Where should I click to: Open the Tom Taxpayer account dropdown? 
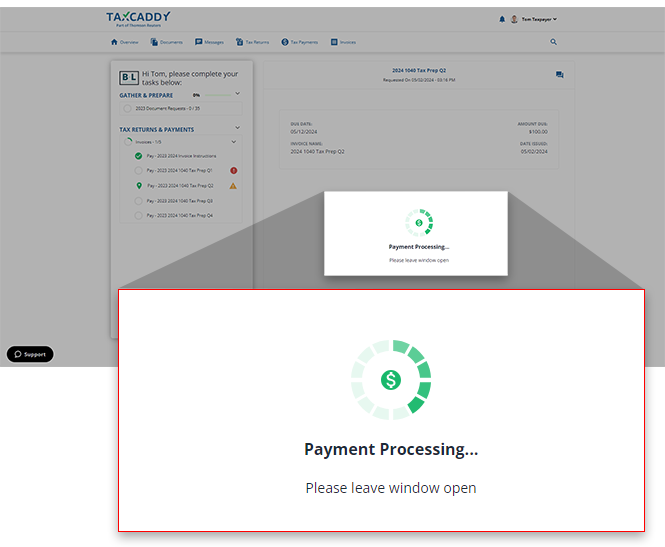point(540,19)
